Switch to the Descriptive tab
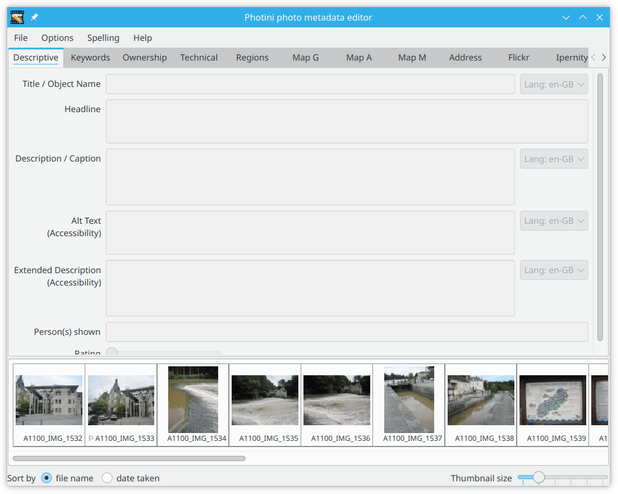This screenshot has width=618, height=494. pos(36,58)
